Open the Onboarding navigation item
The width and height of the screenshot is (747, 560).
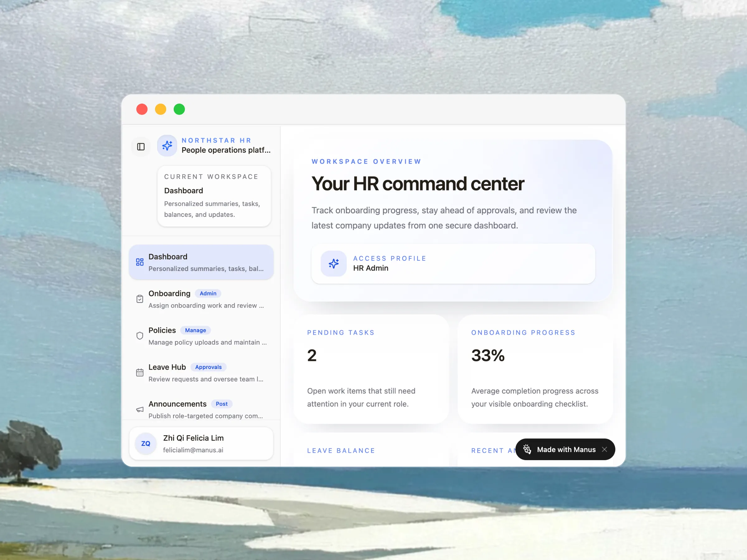(169, 294)
